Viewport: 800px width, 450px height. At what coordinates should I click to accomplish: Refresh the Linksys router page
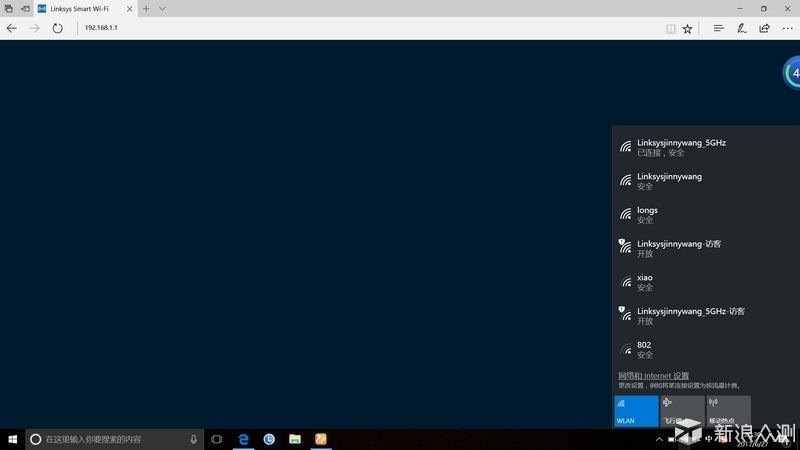pyautogui.click(x=57, y=28)
